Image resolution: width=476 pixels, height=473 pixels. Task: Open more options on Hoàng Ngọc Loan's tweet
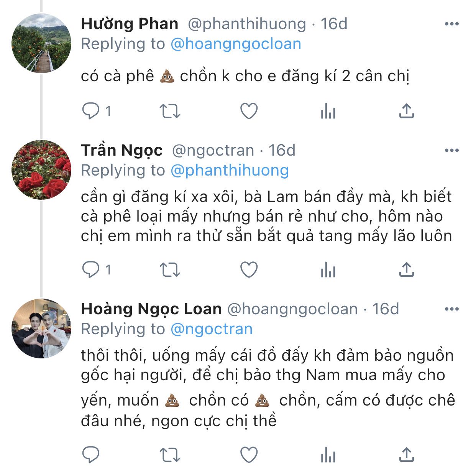click(x=452, y=309)
